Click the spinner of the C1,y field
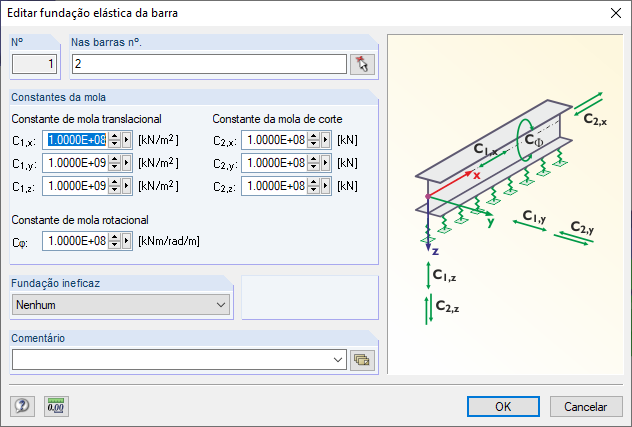The height and width of the screenshot is (427, 632). (115, 163)
